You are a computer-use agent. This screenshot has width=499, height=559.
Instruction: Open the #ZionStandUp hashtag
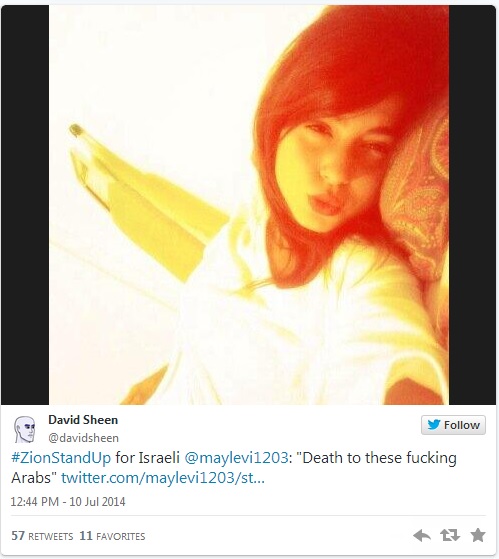pos(61,458)
